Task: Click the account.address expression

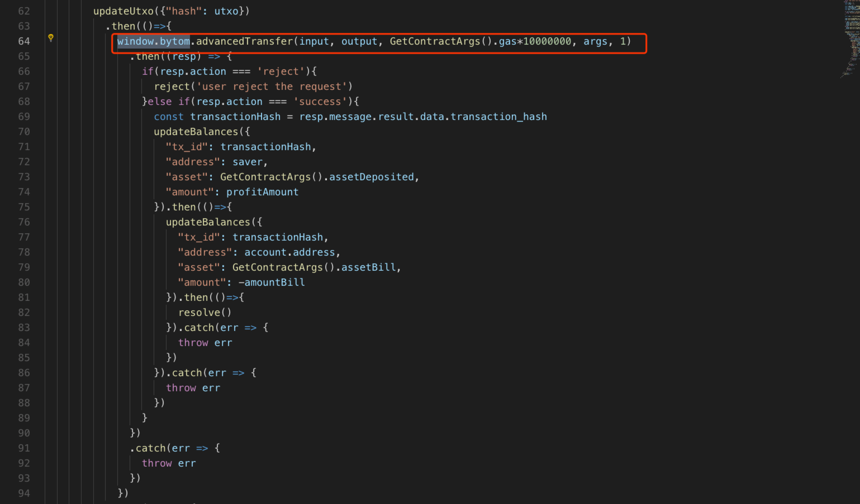Action: (290, 252)
